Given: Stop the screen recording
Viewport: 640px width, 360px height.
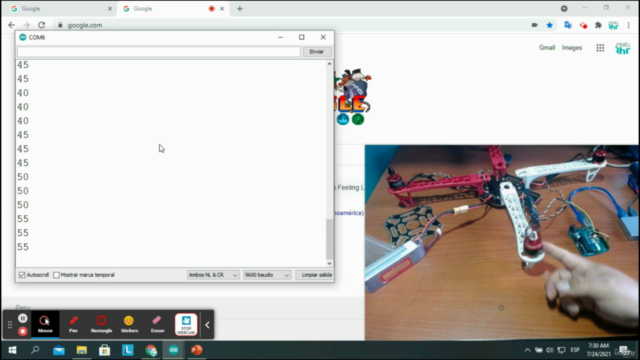Looking at the screenshot, I should coord(23,331).
